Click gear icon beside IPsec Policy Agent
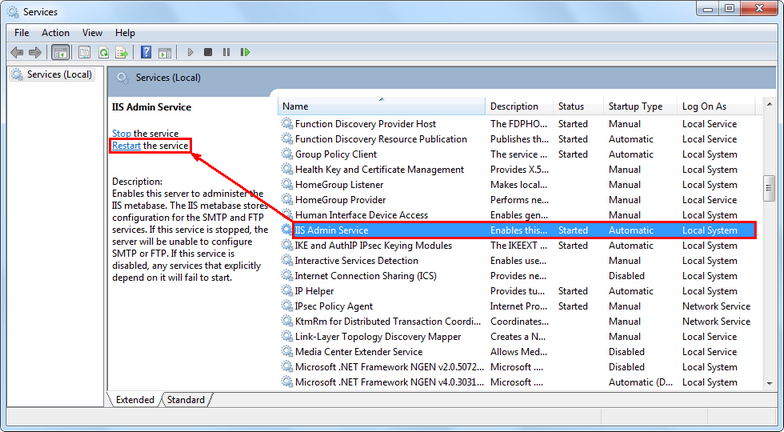The width and height of the screenshot is (784, 432). (x=287, y=306)
